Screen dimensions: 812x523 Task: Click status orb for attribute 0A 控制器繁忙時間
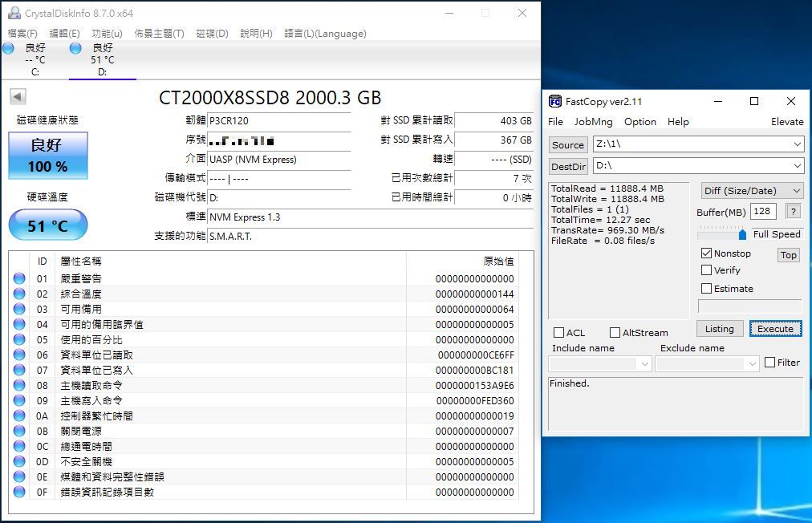(x=19, y=416)
